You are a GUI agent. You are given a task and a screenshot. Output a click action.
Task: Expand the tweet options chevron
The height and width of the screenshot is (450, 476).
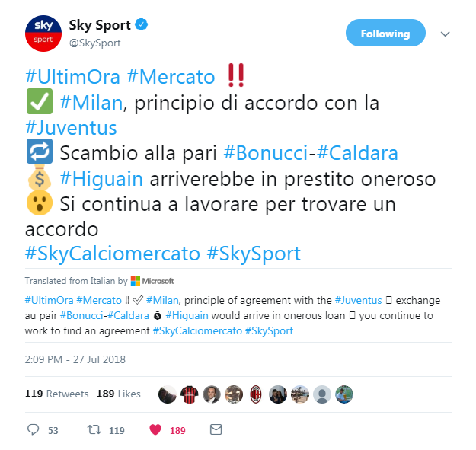pos(445,34)
